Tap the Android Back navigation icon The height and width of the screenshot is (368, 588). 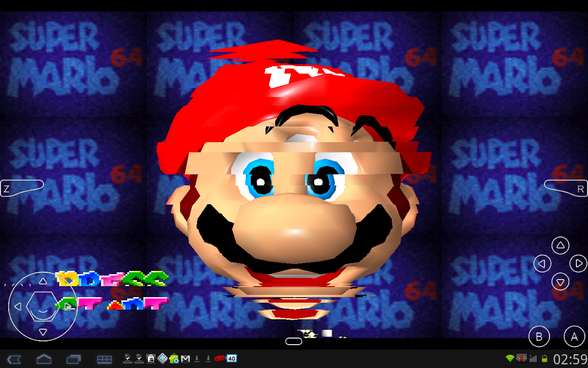pyautogui.click(x=14, y=359)
